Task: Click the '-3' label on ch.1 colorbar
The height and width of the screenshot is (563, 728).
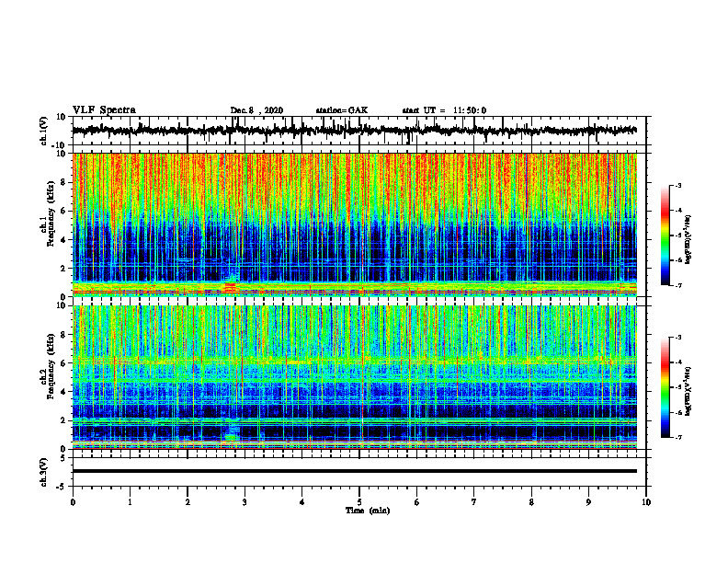Action: 677,185
